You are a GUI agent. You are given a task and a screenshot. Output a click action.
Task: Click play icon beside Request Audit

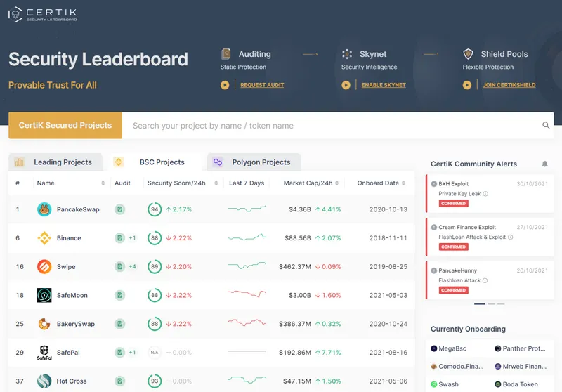coord(225,85)
